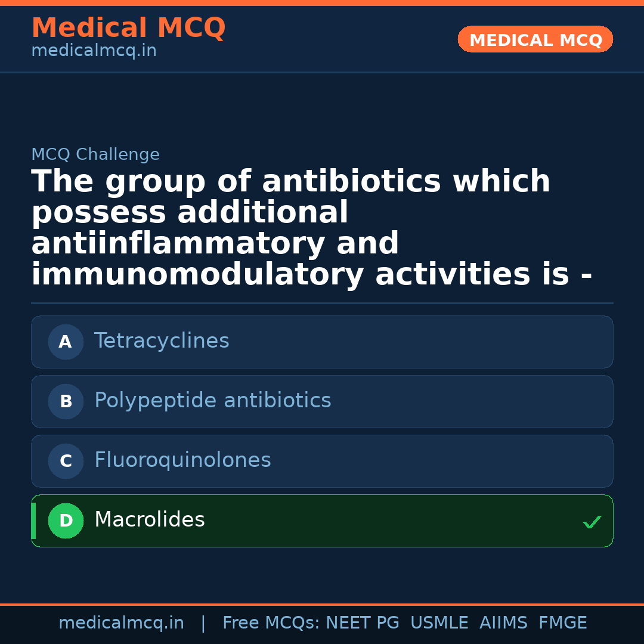The image size is (644, 644).
Task: Open the medicalmcq.in link in the footer
Action: (121, 623)
